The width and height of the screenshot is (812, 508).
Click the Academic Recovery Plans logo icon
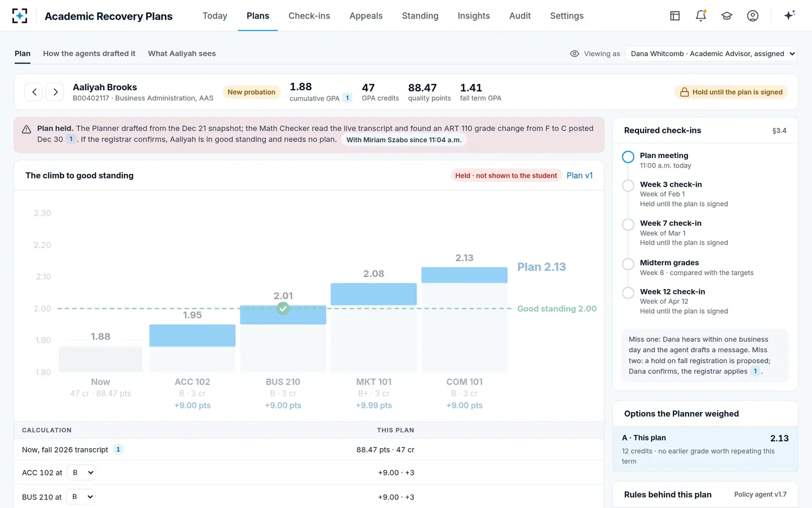[x=20, y=16]
